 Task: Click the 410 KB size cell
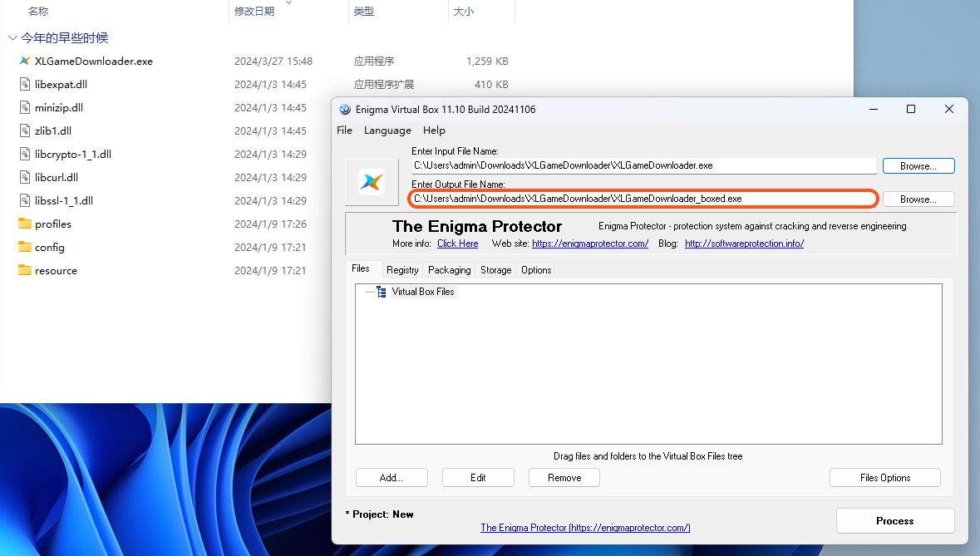[x=491, y=84]
